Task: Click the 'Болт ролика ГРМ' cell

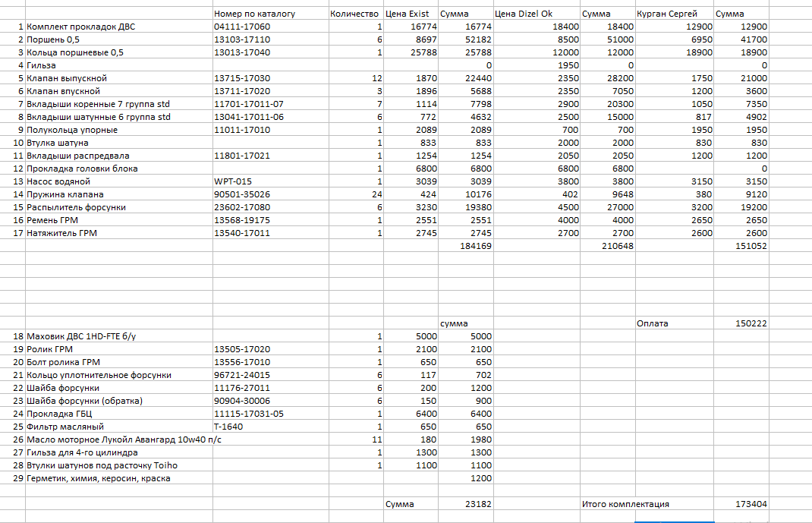Action: tap(119, 362)
